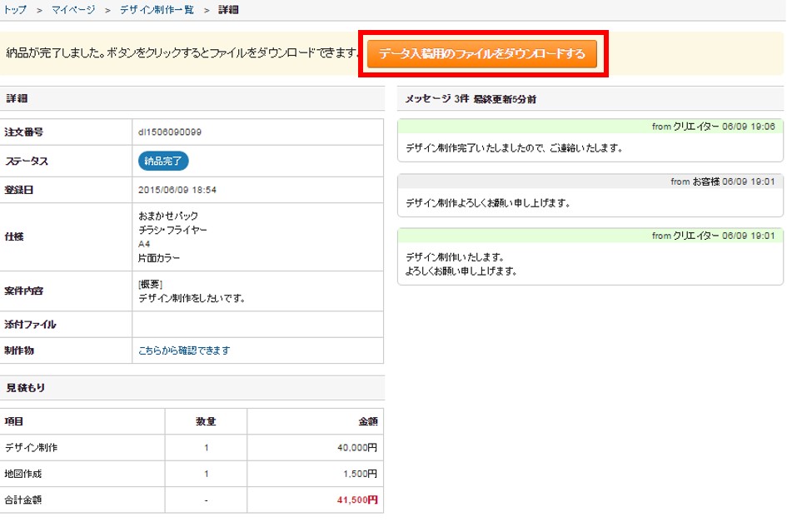Go to トップ in the breadcrumb
The image size is (787, 532).
coord(15,9)
